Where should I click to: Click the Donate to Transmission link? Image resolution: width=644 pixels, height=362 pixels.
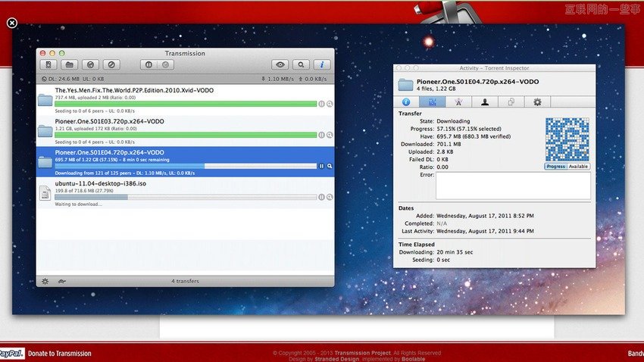(59, 354)
